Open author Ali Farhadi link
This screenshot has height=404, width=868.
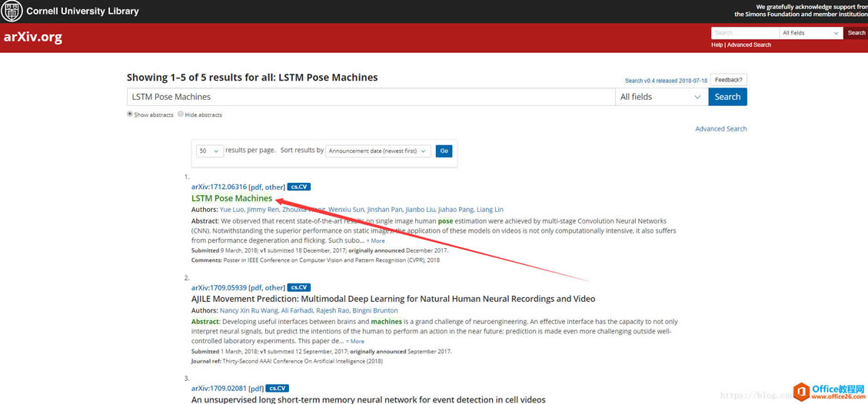point(296,310)
